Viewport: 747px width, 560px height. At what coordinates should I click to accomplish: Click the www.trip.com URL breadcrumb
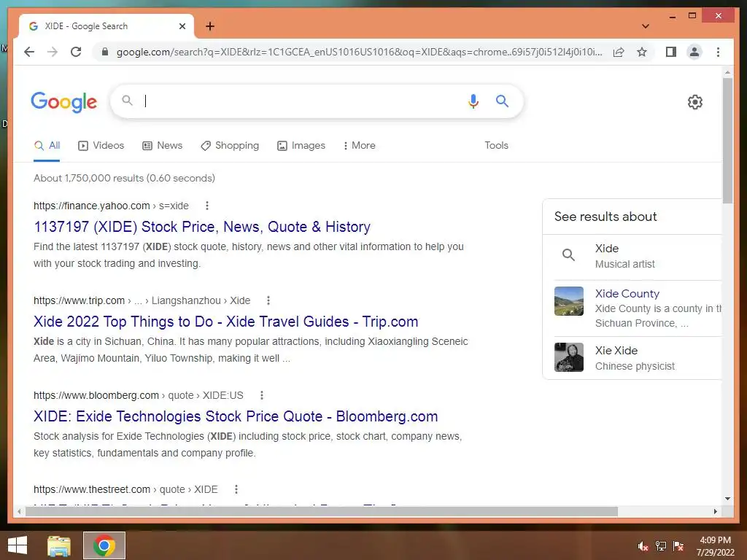(x=142, y=300)
